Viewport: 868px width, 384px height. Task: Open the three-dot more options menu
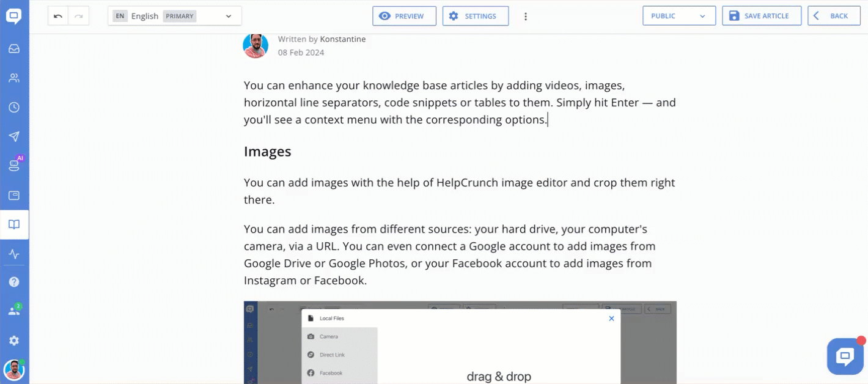pos(526,17)
